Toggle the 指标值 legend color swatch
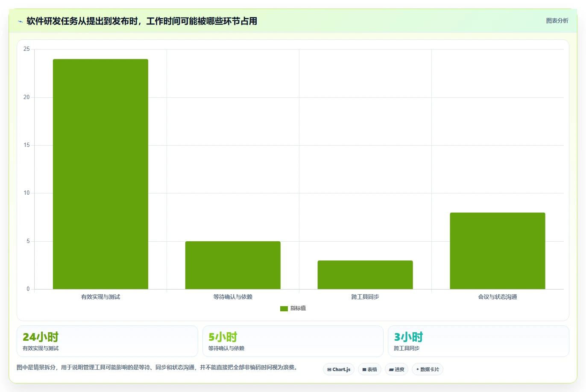 coord(284,308)
